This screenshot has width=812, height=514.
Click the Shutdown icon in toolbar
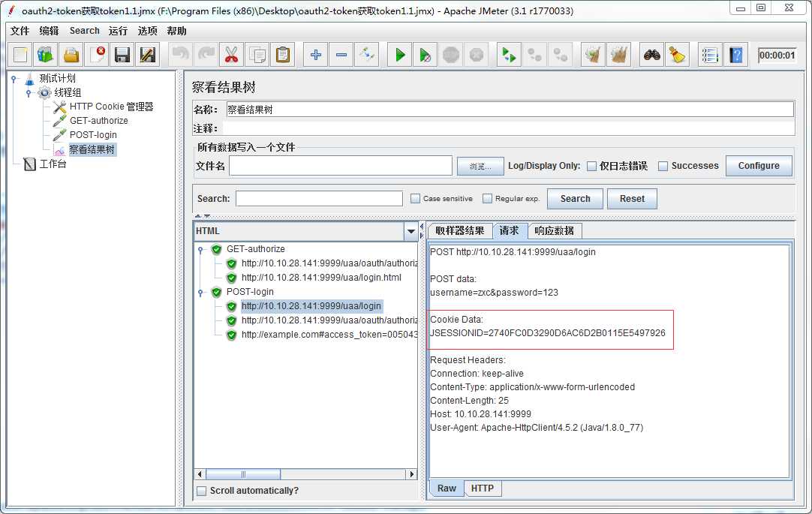477,54
